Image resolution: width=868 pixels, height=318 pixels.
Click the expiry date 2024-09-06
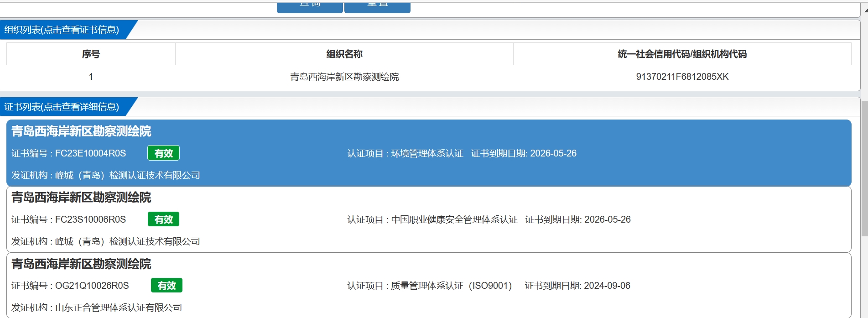click(x=607, y=286)
